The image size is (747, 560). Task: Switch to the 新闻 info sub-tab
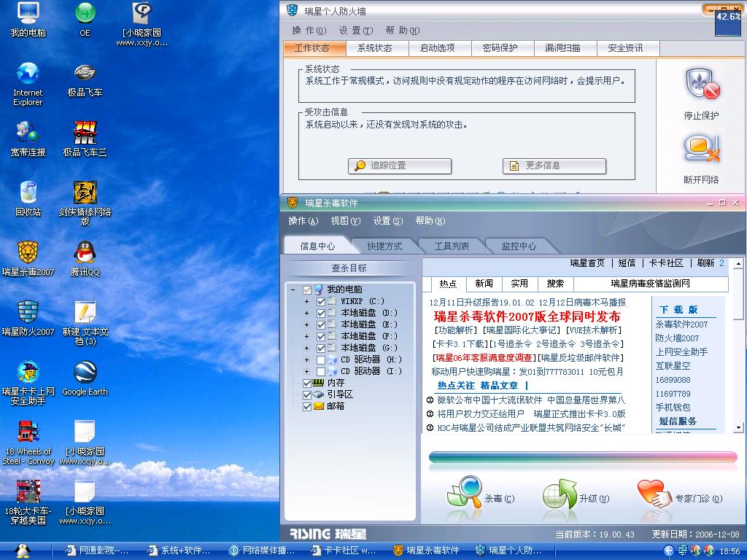tap(484, 284)
